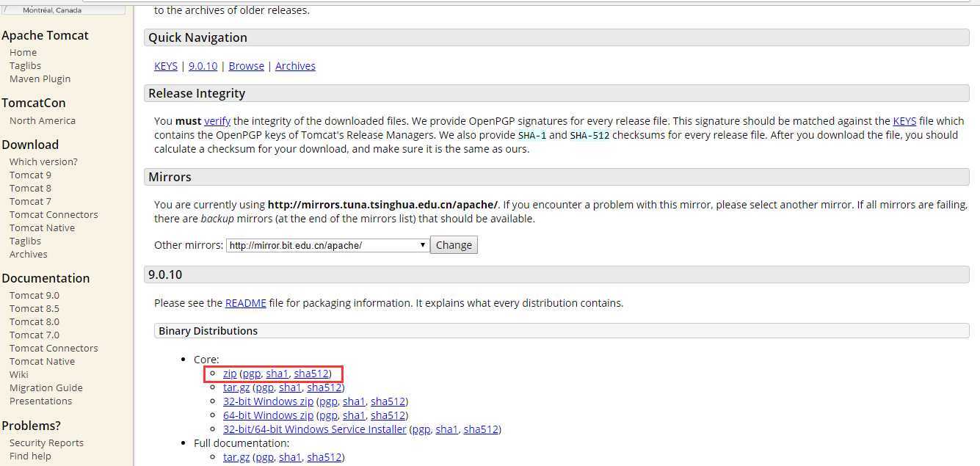The height and width of the screenshot is (466, 980).
Task: Open Tomcat Connectors under Documentation
Action: click(x=54, y=348)
